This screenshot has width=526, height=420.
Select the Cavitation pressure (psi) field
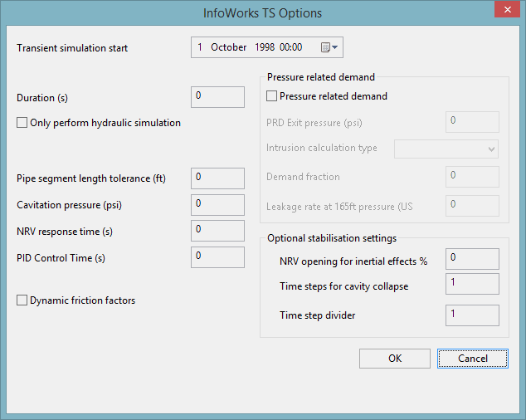click(218, 205)
